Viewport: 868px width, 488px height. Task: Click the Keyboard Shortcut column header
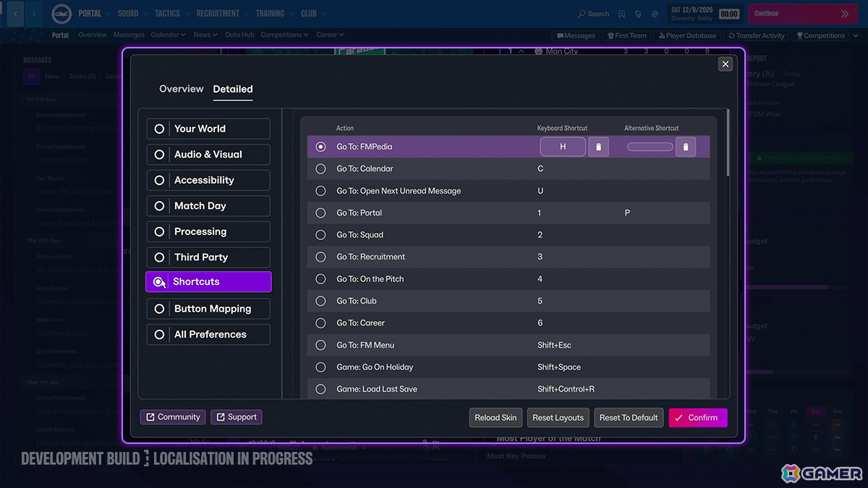click(562, 128)
